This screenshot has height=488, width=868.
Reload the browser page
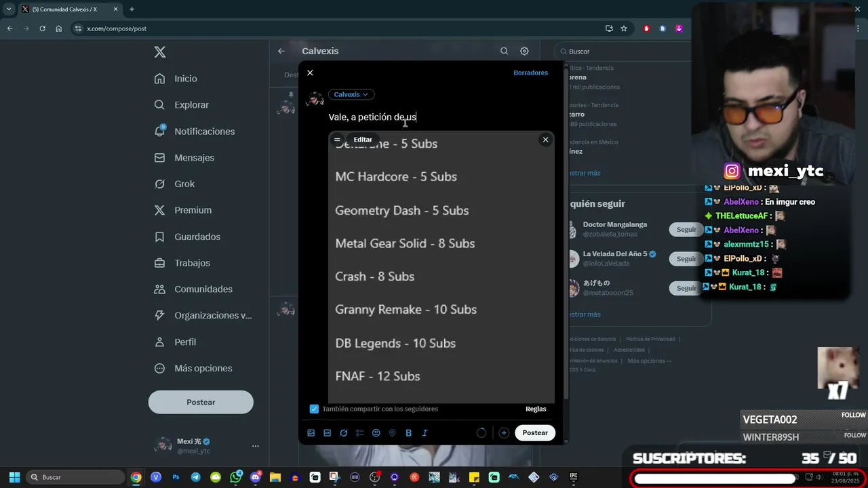click(x=42, y=28)
